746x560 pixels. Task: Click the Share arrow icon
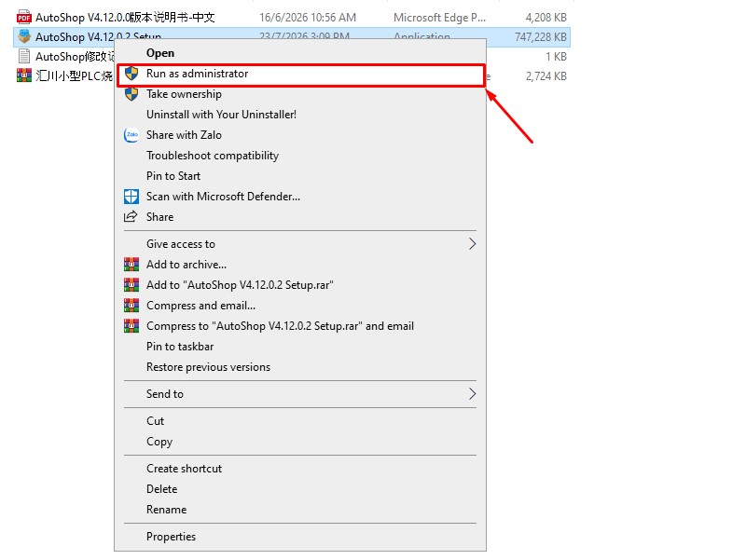click(x=131, y=217)
